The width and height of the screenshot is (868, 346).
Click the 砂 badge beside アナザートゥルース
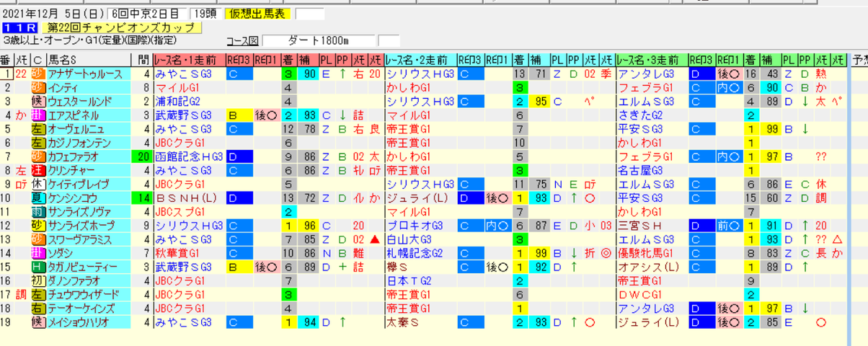(38, 74)
